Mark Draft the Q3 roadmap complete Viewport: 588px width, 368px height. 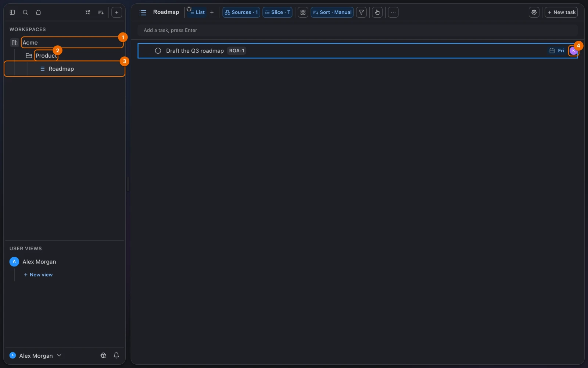(x=158, y=51)
